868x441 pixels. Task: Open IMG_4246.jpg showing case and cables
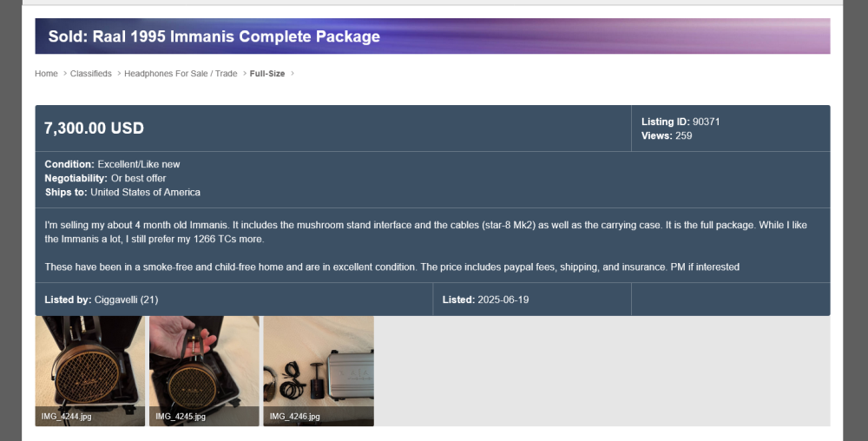pyautogui.click(x=319, y=371)
